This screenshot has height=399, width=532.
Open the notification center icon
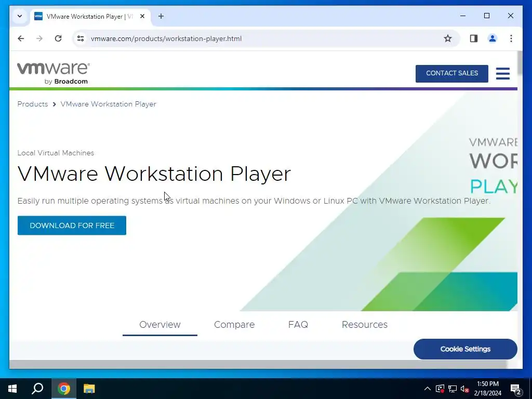(515, 389)
